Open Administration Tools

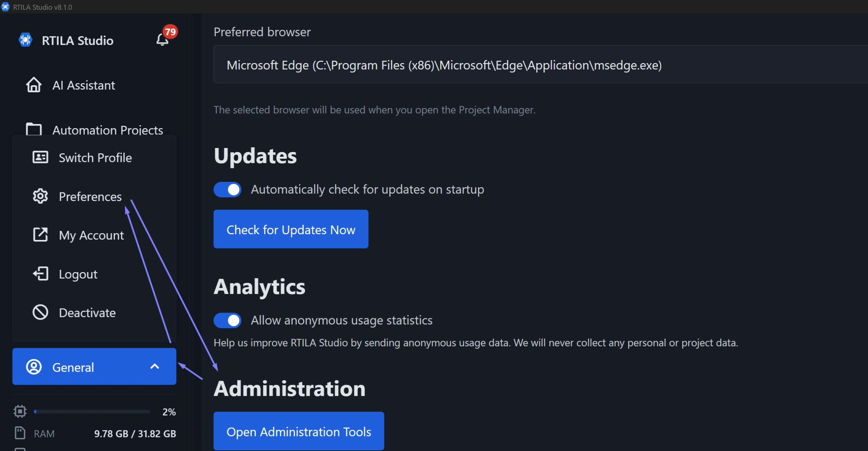[x=298, y=431]
